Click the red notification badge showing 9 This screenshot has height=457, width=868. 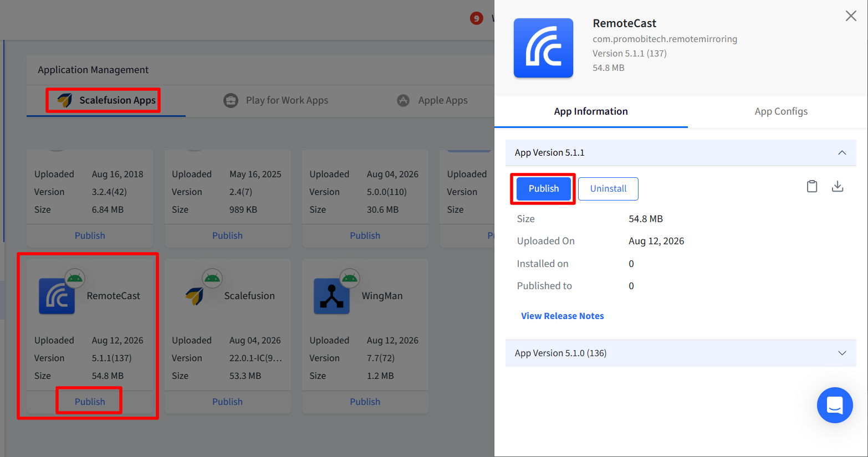(x=476, y=18)
